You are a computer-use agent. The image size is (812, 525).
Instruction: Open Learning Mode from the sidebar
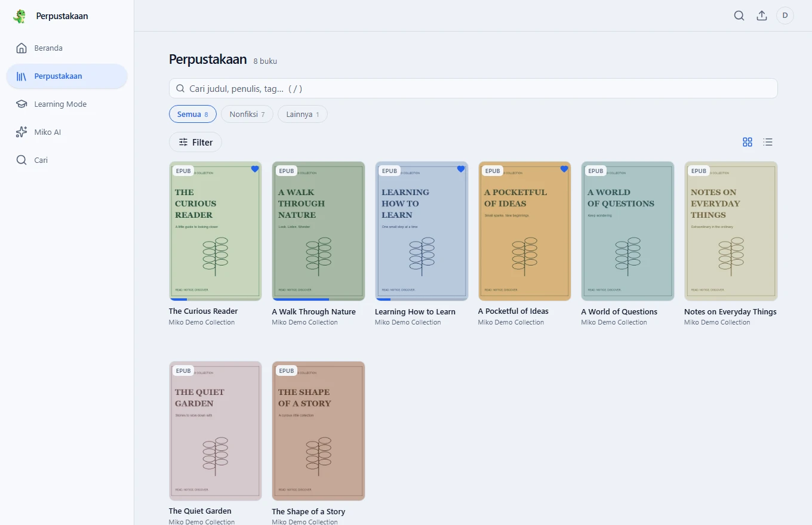pyautogui.click(x=67, y=104)
